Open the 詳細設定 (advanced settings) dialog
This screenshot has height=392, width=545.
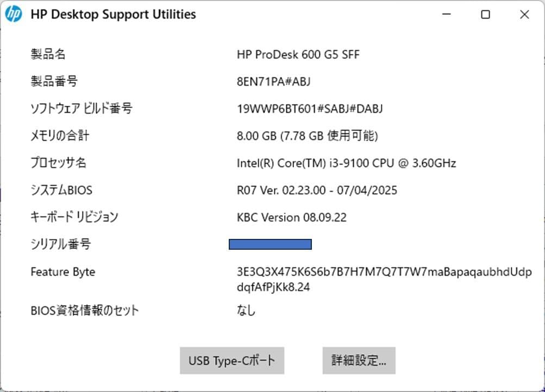click(359, 360)
